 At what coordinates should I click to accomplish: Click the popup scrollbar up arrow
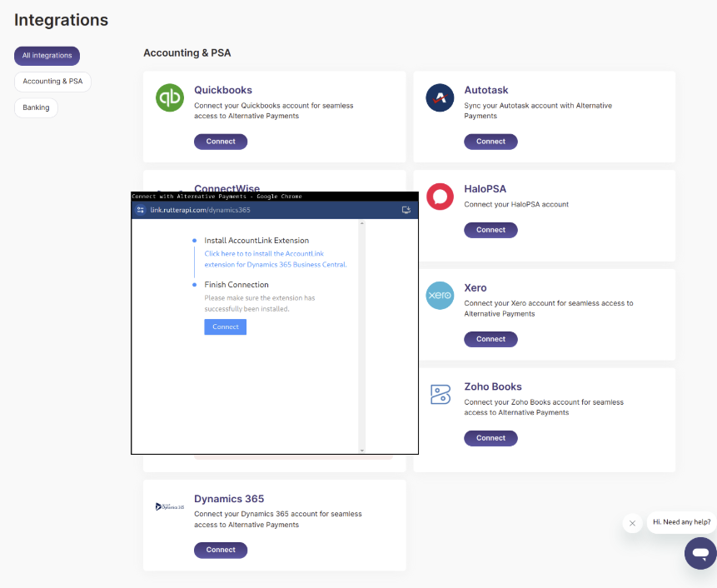click(x=362, y=223)
